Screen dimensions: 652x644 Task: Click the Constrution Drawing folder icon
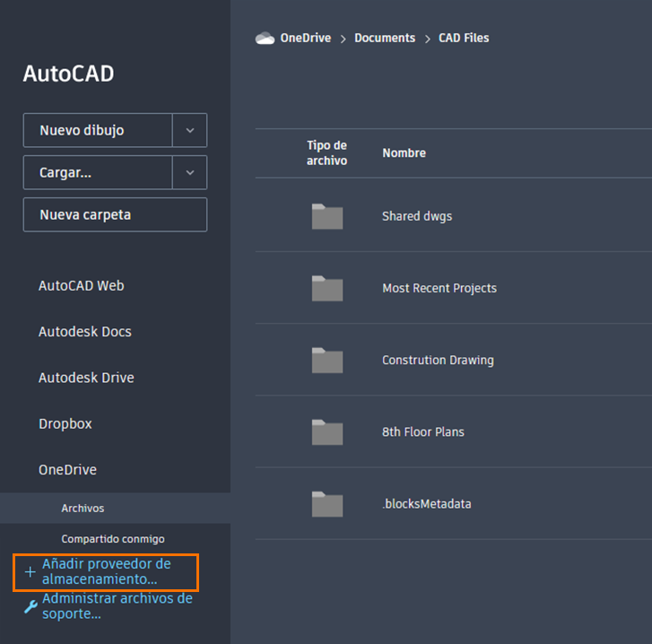327,360
